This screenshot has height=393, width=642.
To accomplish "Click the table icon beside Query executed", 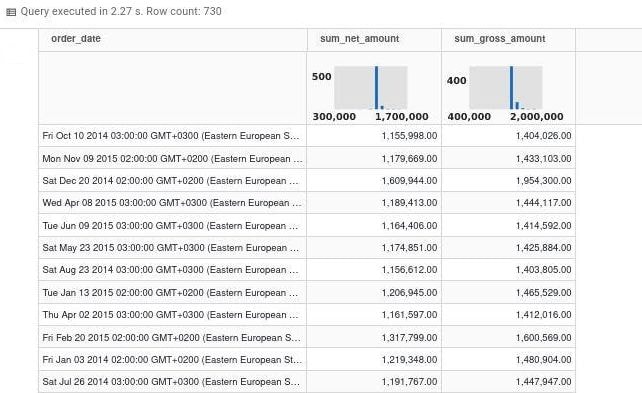I will [11, 12].
